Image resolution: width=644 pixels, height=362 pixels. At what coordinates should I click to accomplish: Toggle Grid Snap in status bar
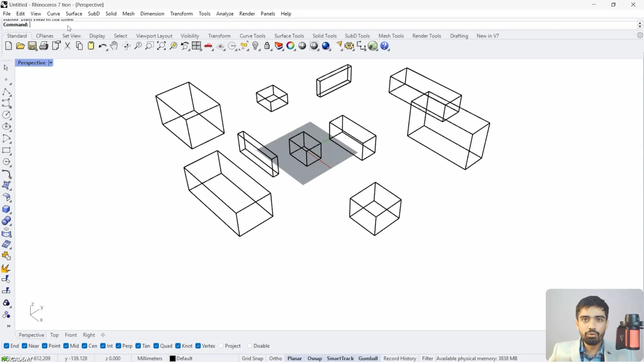pos(252,358)
